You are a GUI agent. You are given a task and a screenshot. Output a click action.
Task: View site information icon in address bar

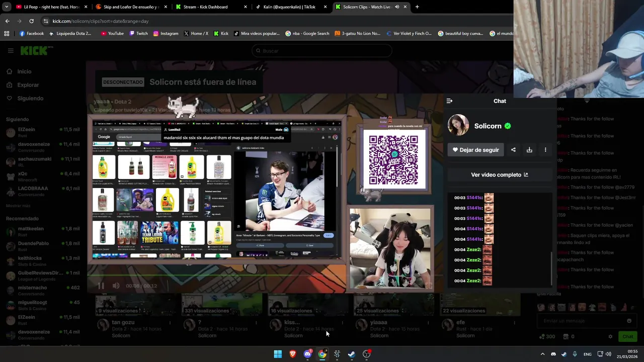click(x=46, y=21)
